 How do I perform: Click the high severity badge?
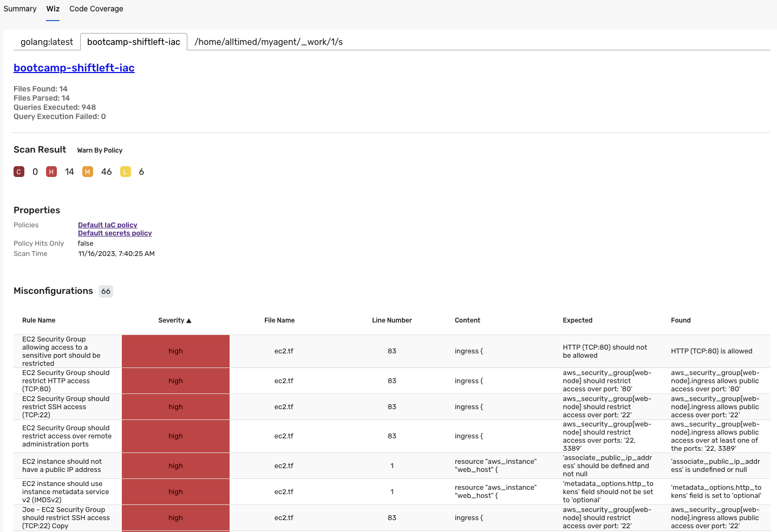point(51,171)
